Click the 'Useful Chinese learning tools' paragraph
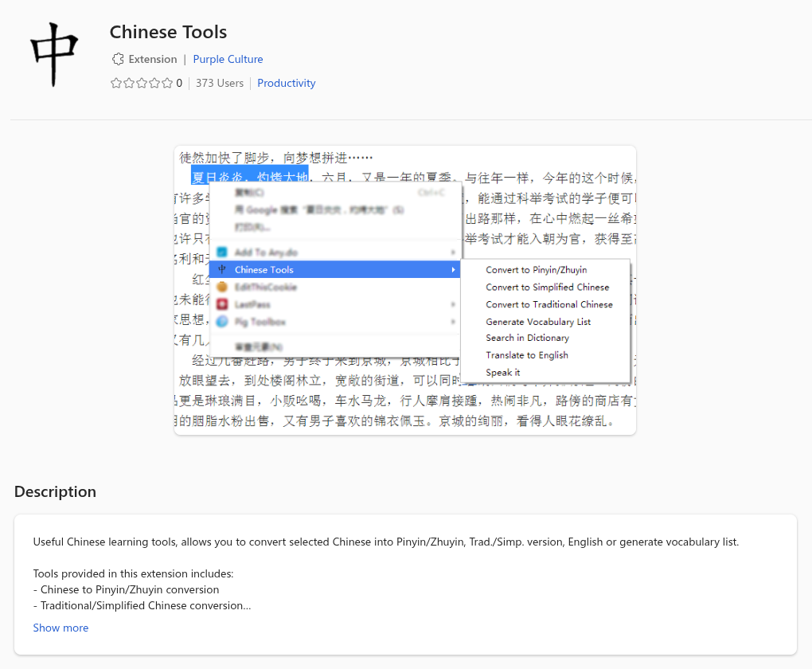Viewport: 812px width, 669px height. tap(386, 542)
